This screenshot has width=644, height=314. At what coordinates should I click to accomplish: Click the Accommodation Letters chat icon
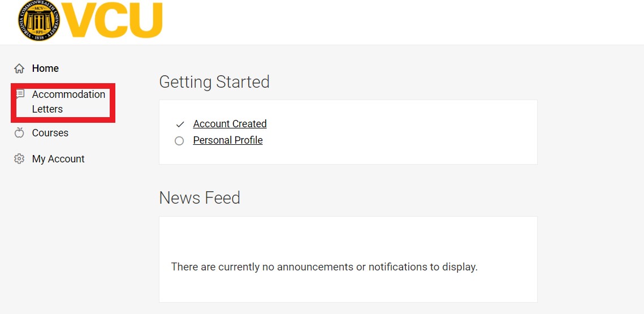pos(20,94)
